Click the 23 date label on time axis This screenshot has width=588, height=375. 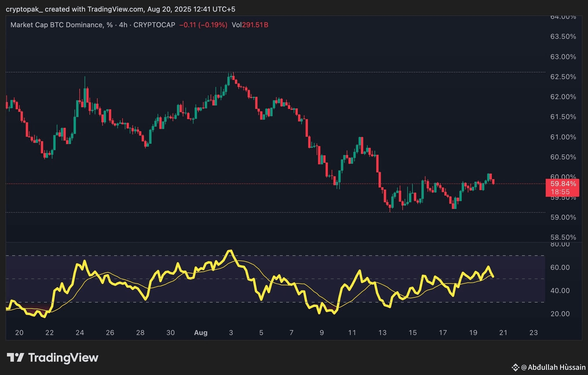tap(534, 333)
